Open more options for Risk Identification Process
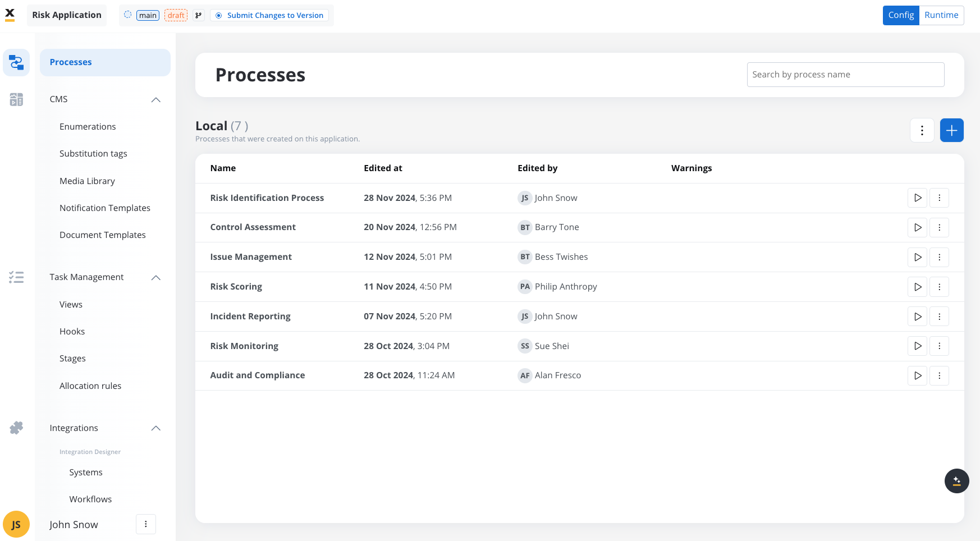Screen dimensions: 980x541 click(939, 198)
